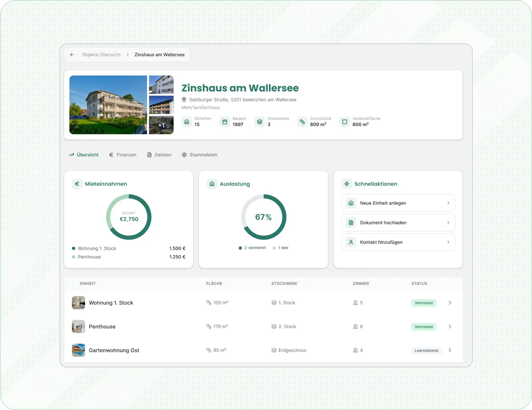Click the house icon beside Auslastung
Image resolution: width=532 pixels, height=410 pixels.
[212, 184]
